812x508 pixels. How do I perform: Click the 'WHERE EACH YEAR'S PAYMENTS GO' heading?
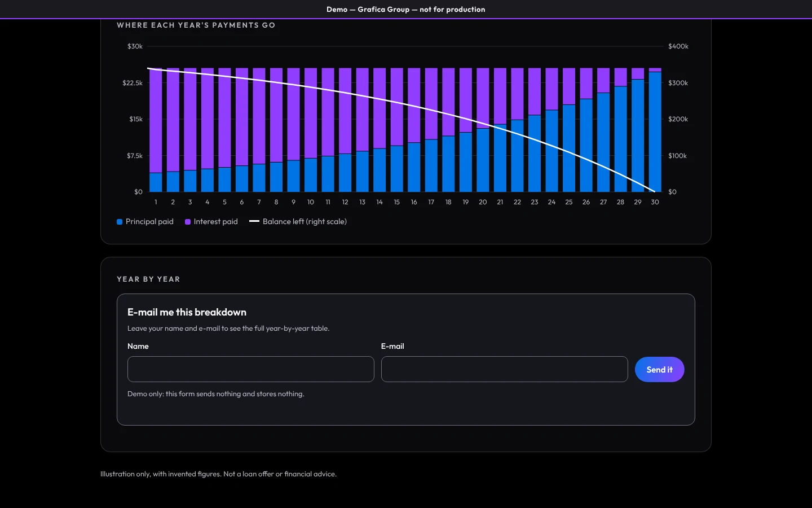point(196,25)
